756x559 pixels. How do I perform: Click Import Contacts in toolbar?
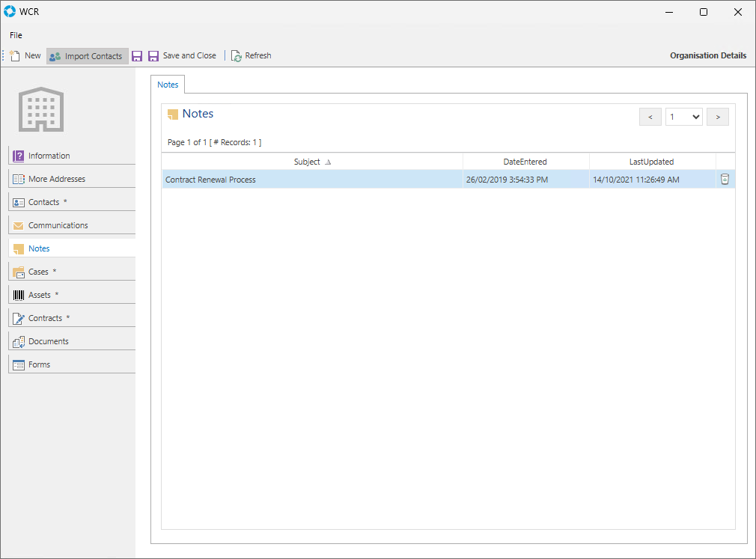click(87, 56)
